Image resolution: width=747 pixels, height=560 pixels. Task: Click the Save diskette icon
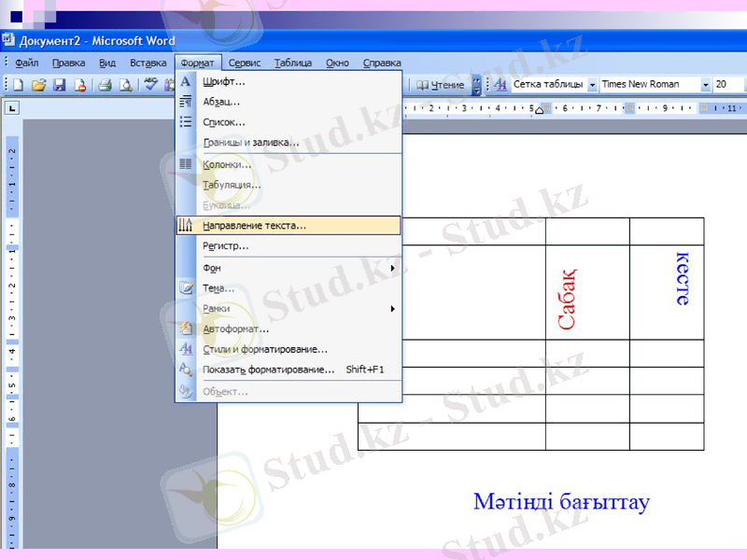click(x=59, y=85)
